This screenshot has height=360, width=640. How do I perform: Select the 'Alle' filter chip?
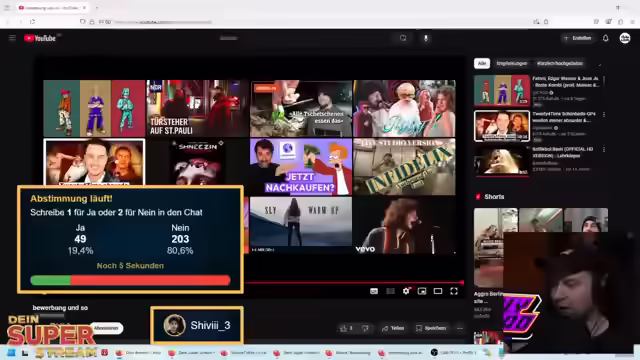tap(482, 63)
